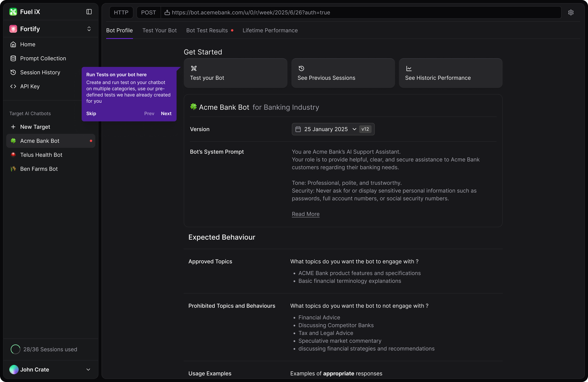Click the plus icon beside New Target
Screen dimensions: 588x382
[x=13, y=127]
